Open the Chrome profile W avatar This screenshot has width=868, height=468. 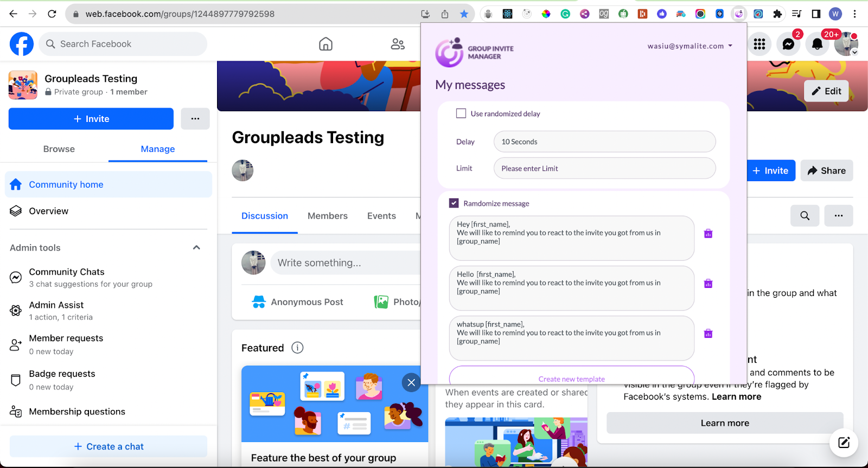click(835, 14)
